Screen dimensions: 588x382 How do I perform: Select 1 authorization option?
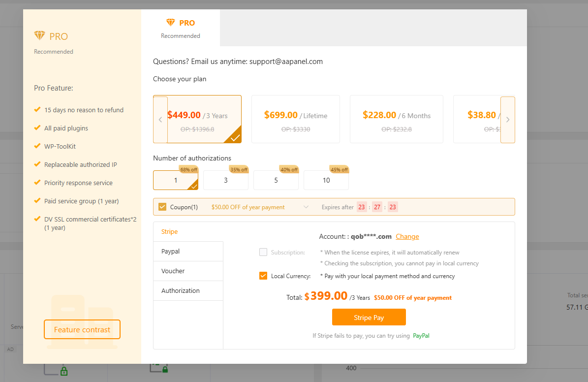click(176, 180)
